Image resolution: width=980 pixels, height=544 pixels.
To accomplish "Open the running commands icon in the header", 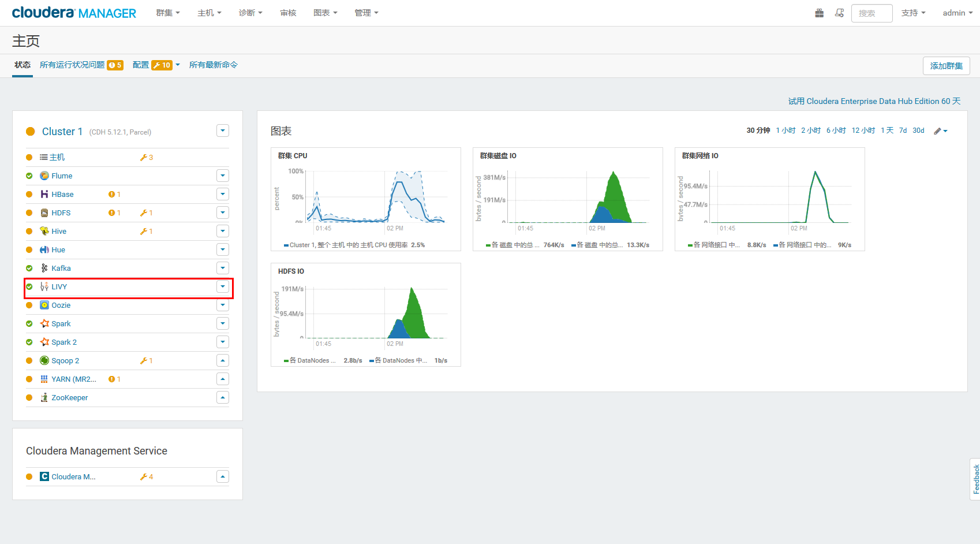I will [840, 13].
